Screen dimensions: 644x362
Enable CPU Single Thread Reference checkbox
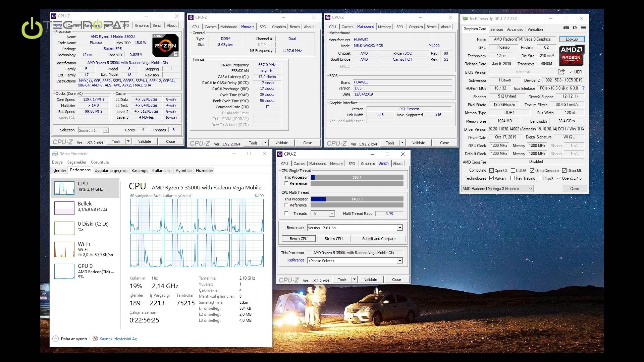coord(286,183)
